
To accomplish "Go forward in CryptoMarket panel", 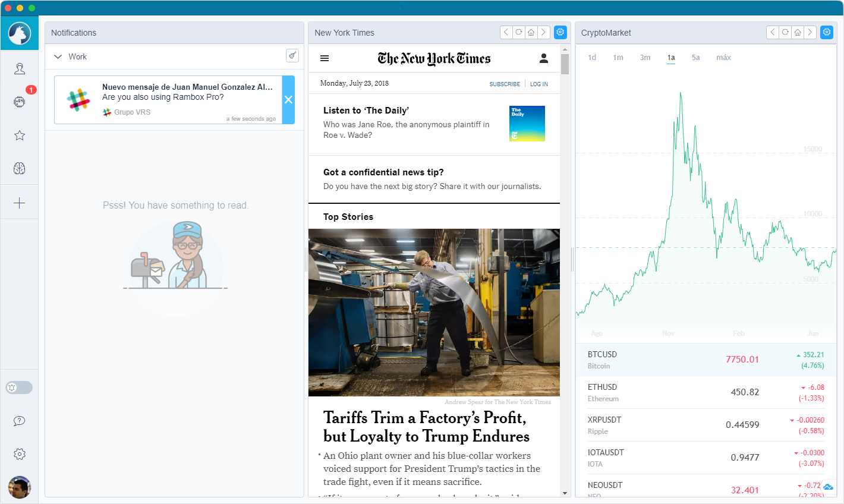I will 810,32.
